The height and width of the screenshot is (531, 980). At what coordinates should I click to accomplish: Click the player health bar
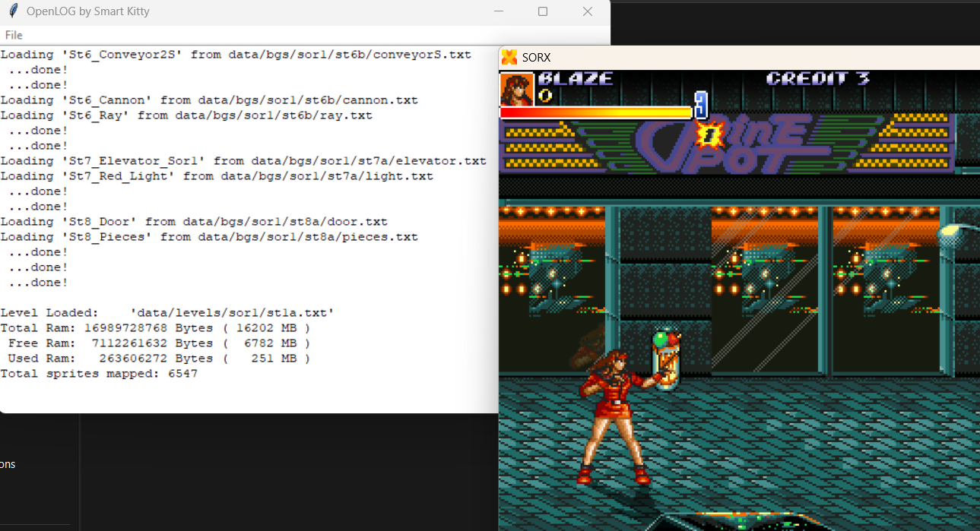595,112
